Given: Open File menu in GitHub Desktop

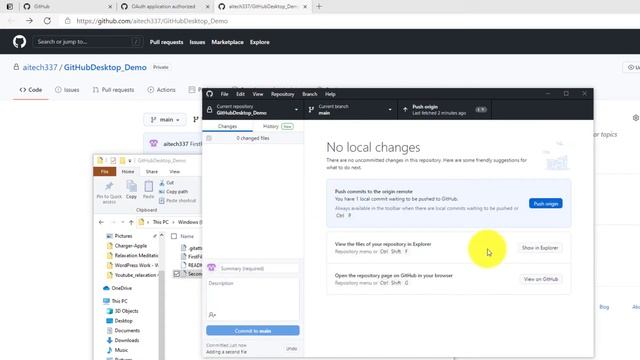Looking at the screenshot, I should pyautogui.click(x=224, y=94).
